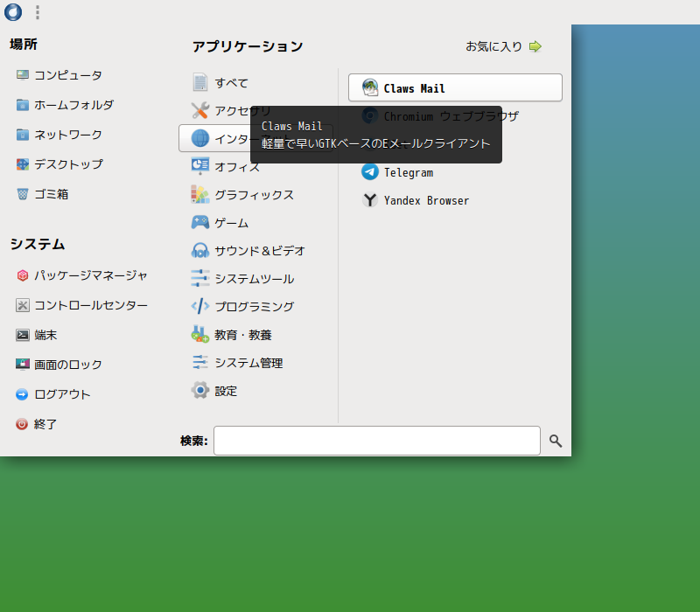Click the menu launcher icon in the panel
The width and height of the screenshot is (700, 612).
(x=13, y=12)
